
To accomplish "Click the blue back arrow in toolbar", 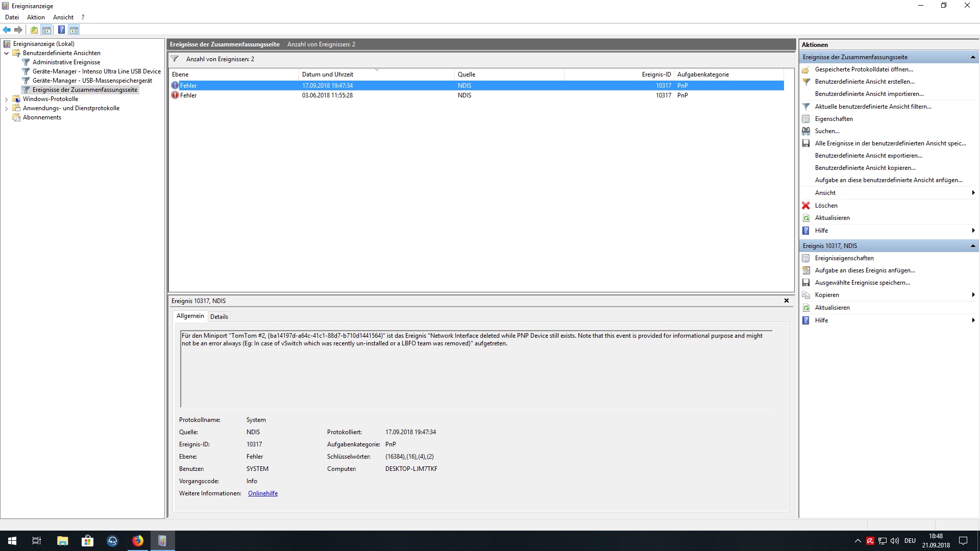I will (x=7, y=30).
